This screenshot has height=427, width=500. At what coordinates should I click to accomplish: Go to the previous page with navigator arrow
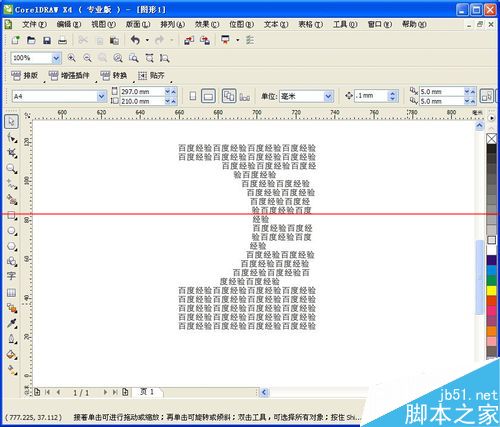click(58, 392)
